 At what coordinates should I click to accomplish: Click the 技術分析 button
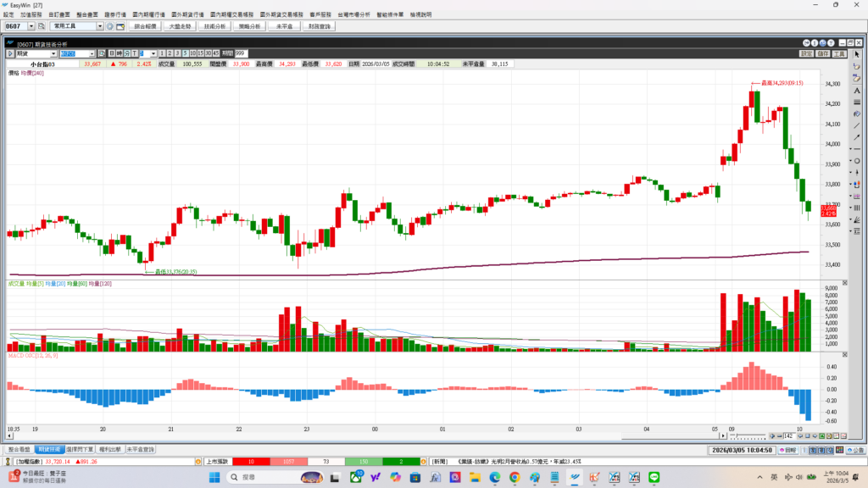(x=214, y=26)
